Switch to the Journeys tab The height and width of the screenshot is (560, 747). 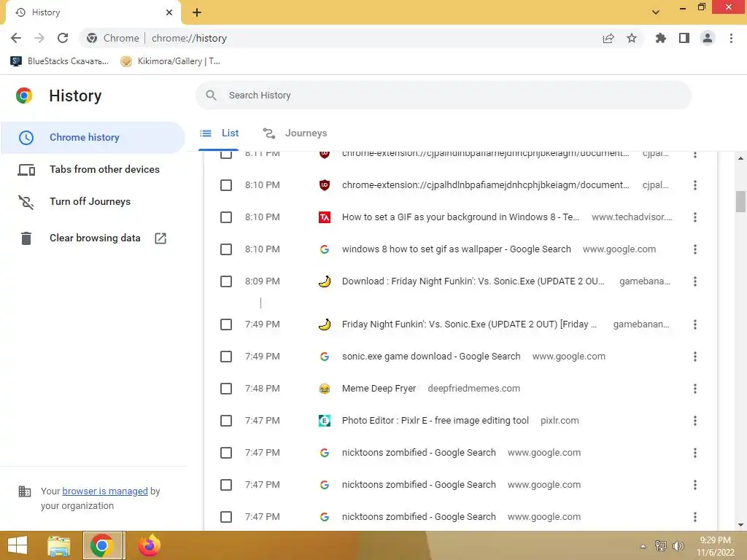[x=295, y=133]
